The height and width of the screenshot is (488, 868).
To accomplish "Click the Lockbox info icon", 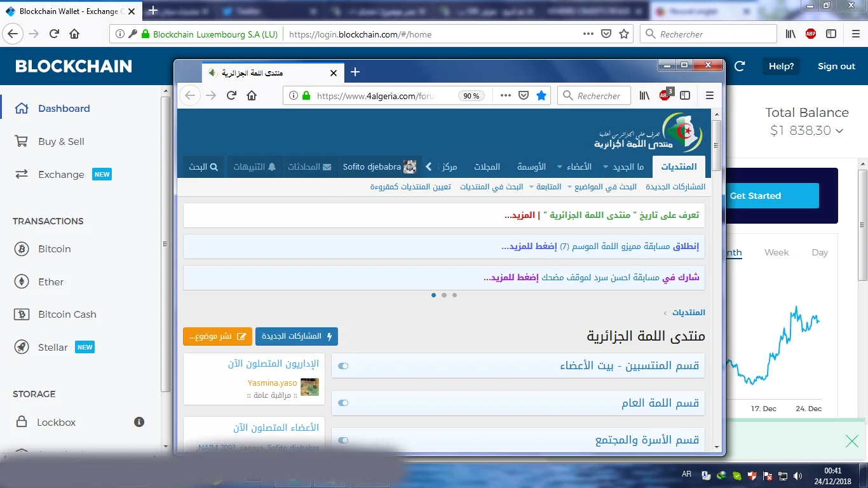I will pos(139,422).
